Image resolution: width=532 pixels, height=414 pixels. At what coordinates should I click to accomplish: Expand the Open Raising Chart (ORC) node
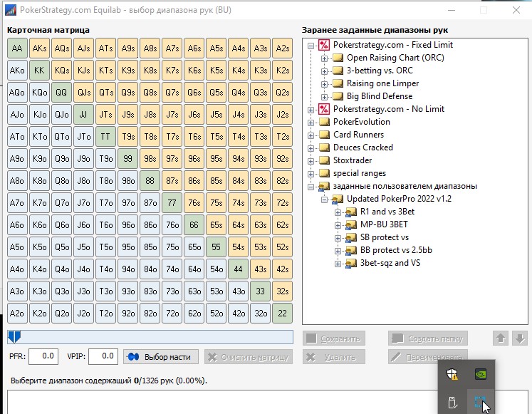pyautogui.click(x=324, y=58)
